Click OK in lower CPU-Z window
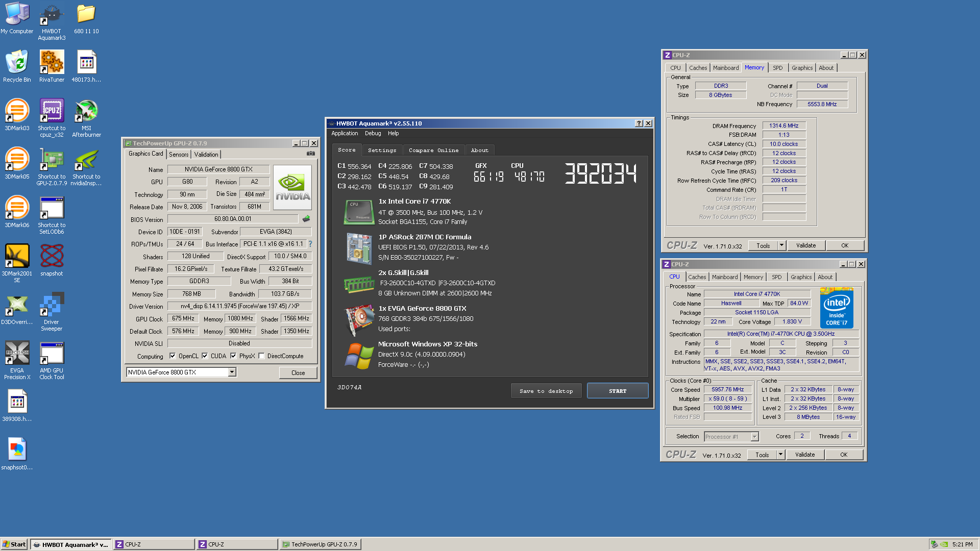 click(x=844, y=455)
